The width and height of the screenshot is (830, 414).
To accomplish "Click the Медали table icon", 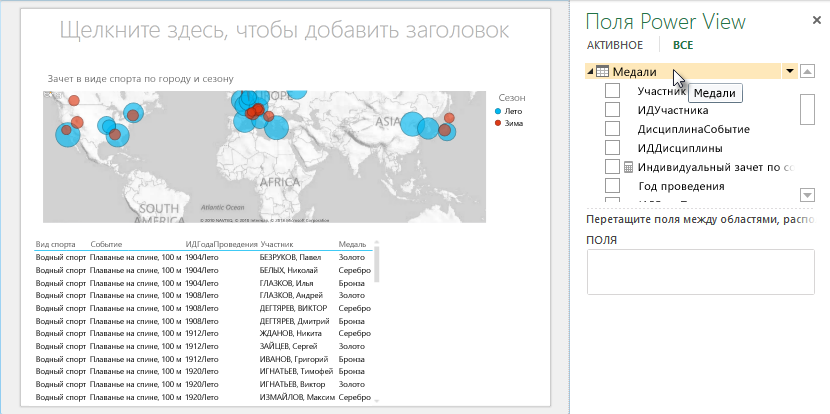I will (x=602, y=71).
